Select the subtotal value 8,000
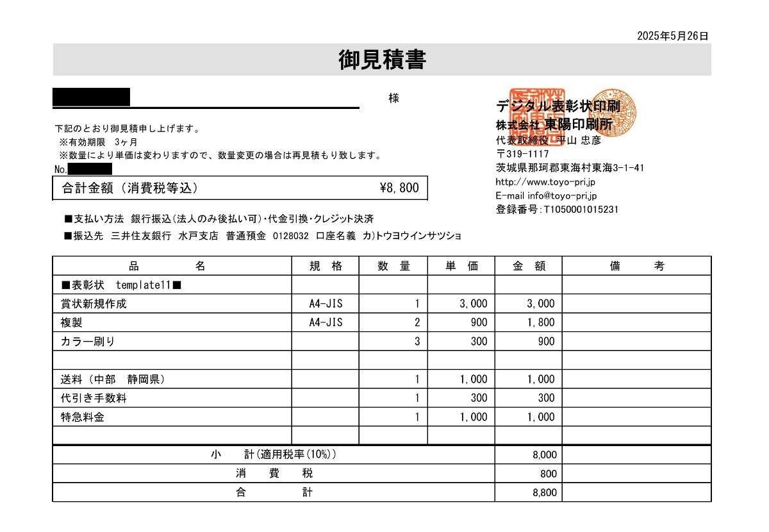 click(545, 455)
